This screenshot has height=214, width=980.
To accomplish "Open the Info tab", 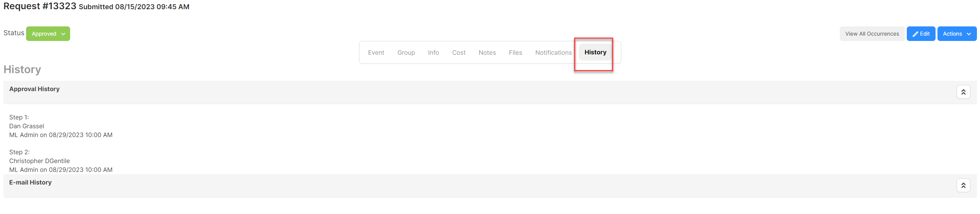I will point(433,52).
